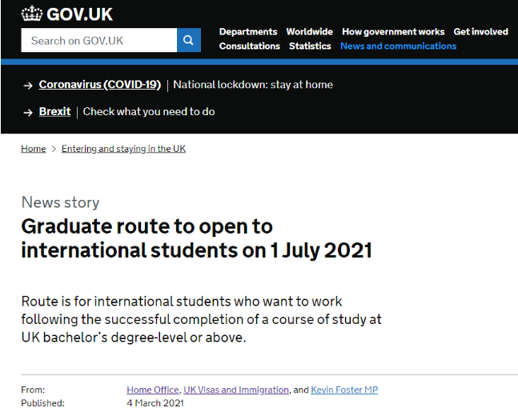Open Entering and staying in the UK breadcrumb

pos(123,149)
